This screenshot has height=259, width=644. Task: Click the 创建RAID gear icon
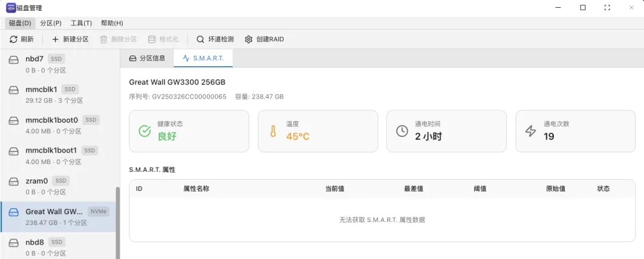[249, 39]
